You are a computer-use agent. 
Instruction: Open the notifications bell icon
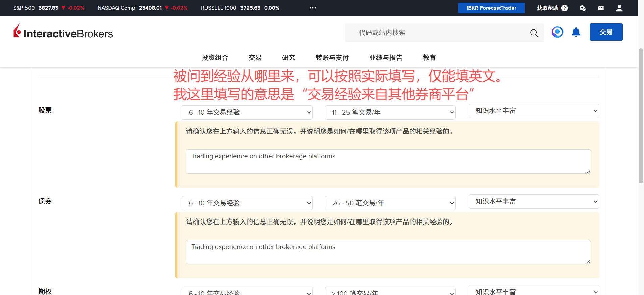click(x=576, y=32)
